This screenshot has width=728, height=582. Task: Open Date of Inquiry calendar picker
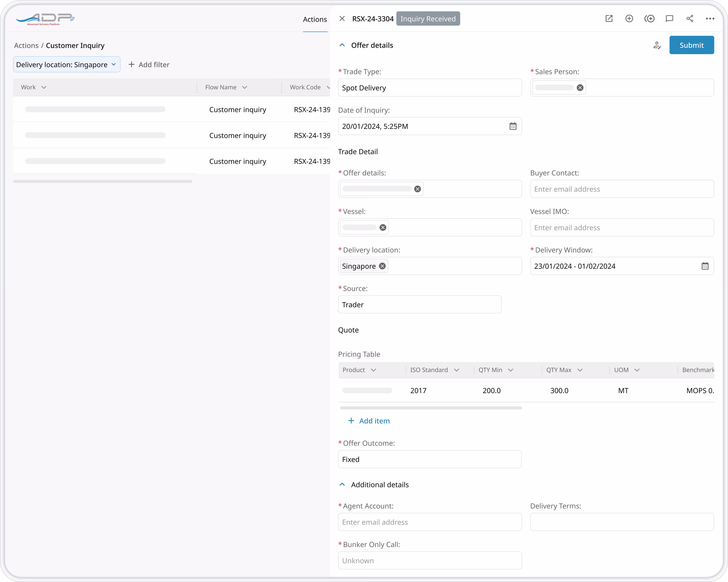click(513, 126)
